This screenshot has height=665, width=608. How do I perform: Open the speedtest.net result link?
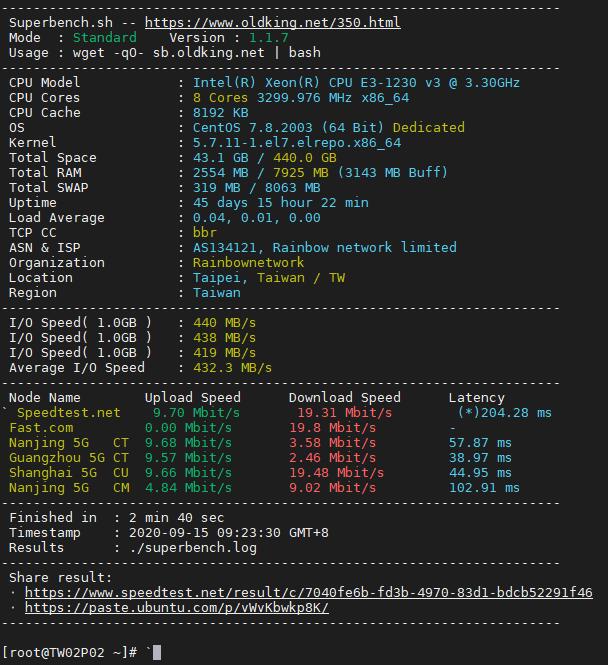click(308, 592)
